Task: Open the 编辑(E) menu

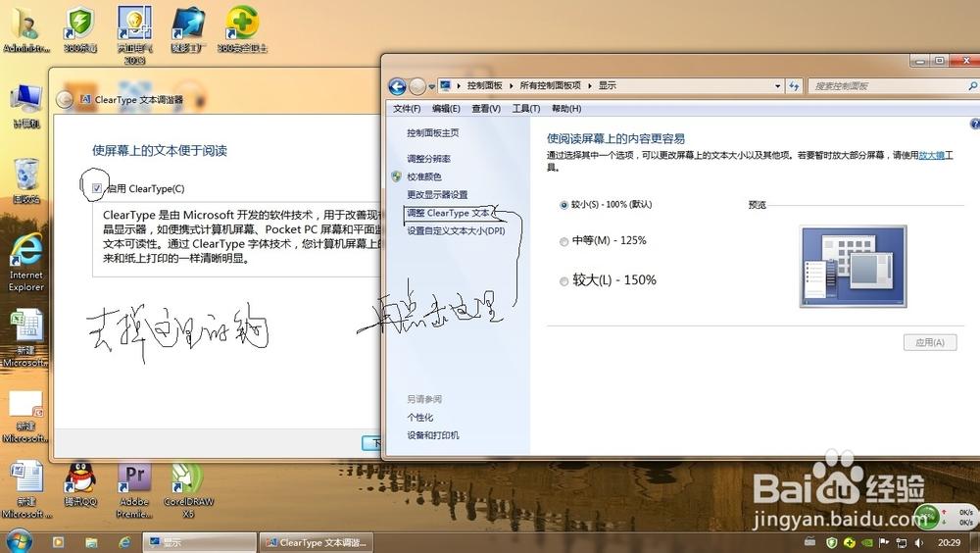Action: (x=446, y=109)
